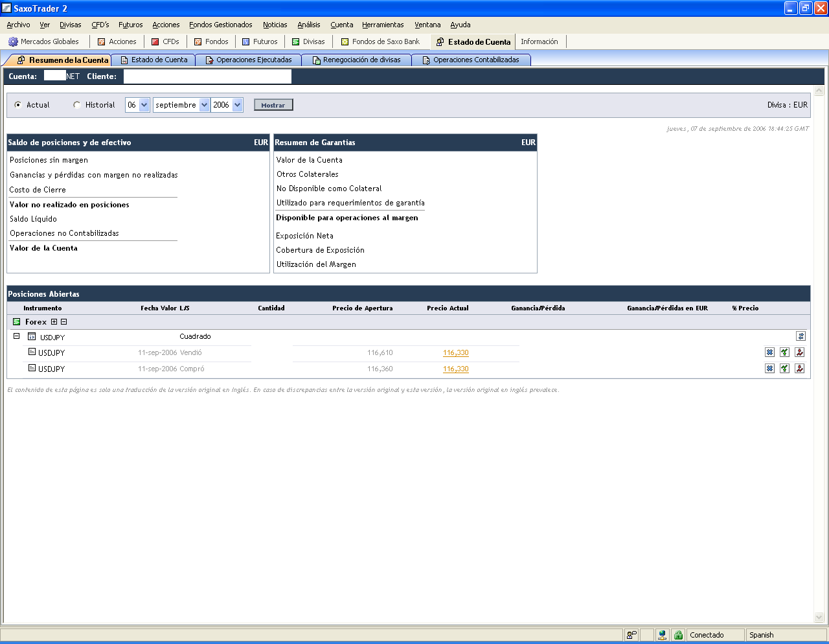Click the blue X icon on the Vendió row

pyautogui.click(x=769, y=352)
